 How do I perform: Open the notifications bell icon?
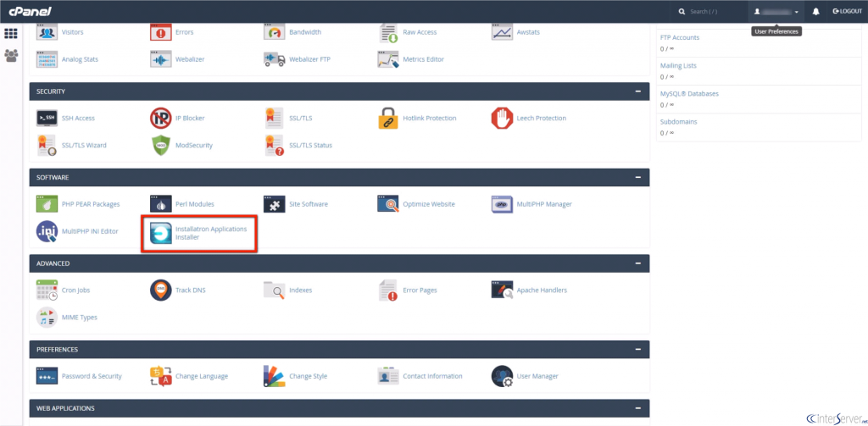coord(815,12)
